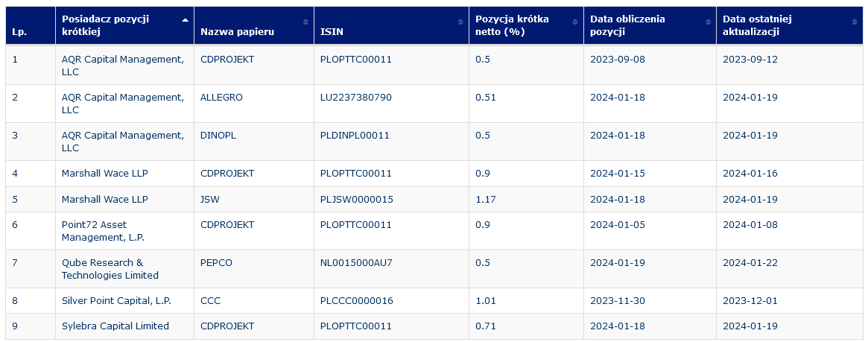
Task: Click row number 5 cell
Action: tap(31, 199)
